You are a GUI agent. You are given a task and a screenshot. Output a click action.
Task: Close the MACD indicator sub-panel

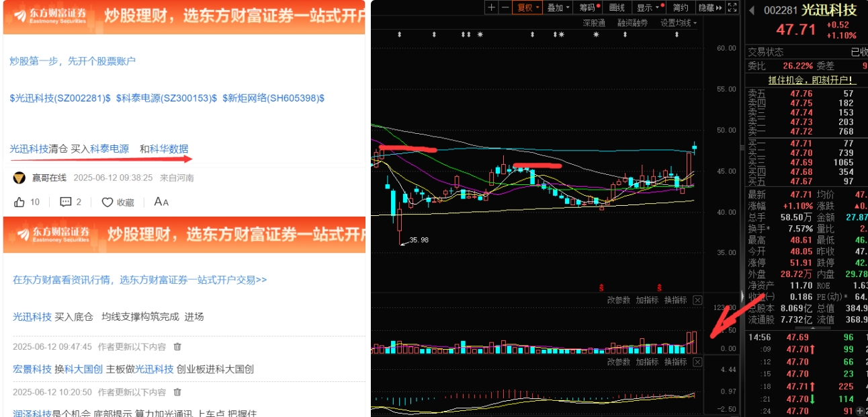pos(697,362)
